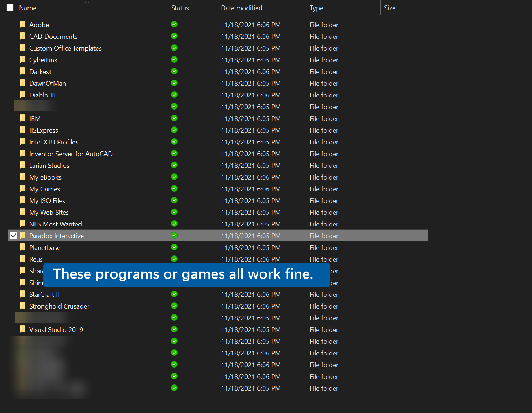
Task: Click the My eBooks folder icon
Action: coord(22,177)
